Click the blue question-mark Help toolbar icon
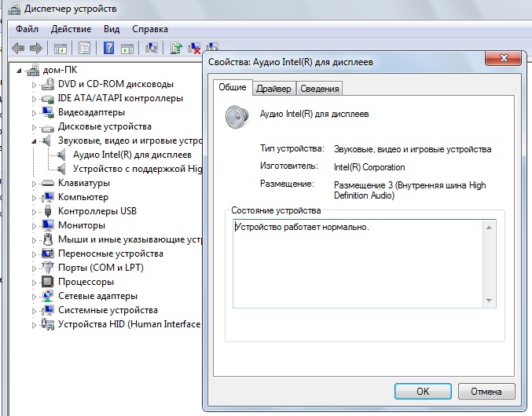 coord(108,48)
